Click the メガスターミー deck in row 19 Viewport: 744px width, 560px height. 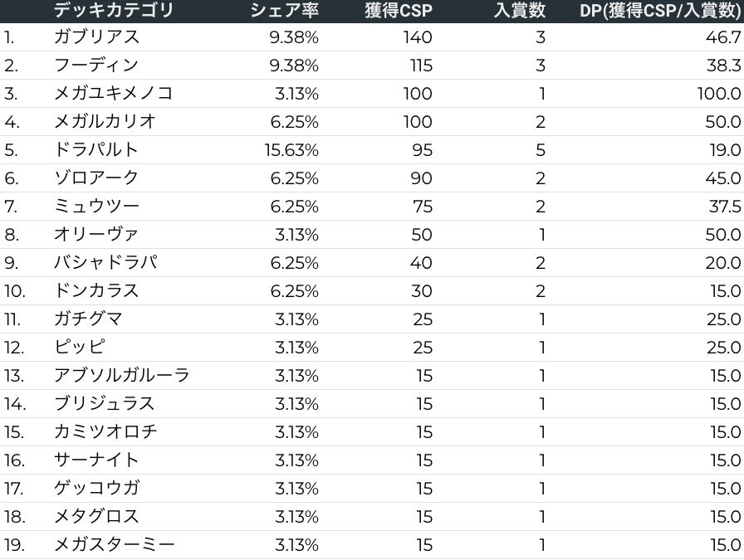(x=114, y=545)
